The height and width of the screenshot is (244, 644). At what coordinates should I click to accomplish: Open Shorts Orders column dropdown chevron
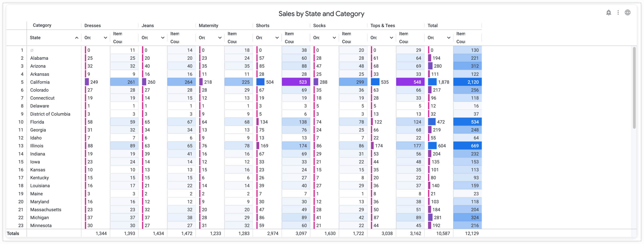click(277, 38)
